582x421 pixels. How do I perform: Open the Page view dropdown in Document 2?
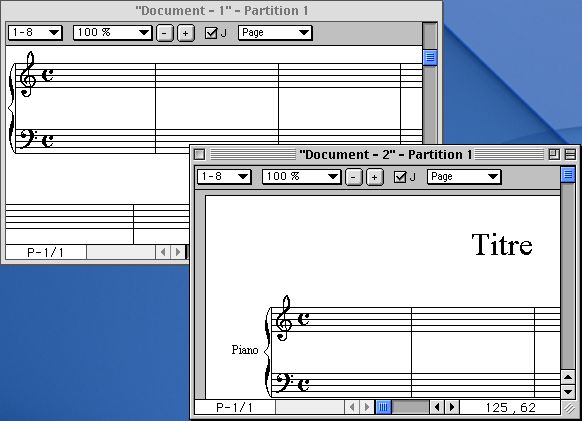pos(464,177)
